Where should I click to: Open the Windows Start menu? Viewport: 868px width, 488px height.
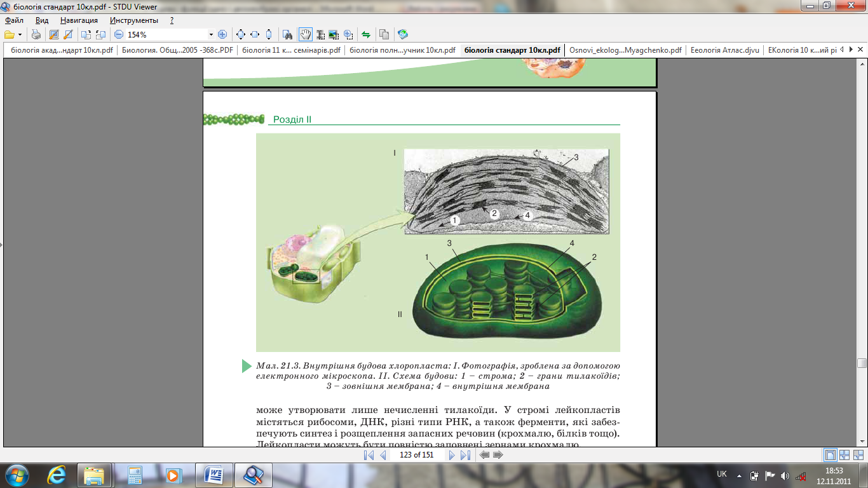click(16, 475)
